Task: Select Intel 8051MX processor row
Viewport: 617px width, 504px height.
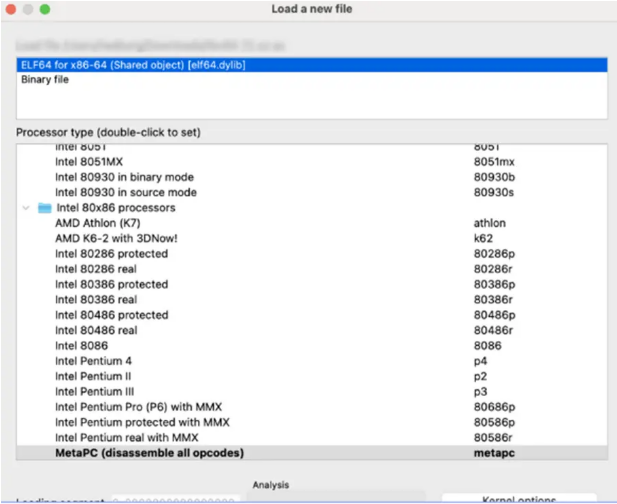Action: pos(312,162)
